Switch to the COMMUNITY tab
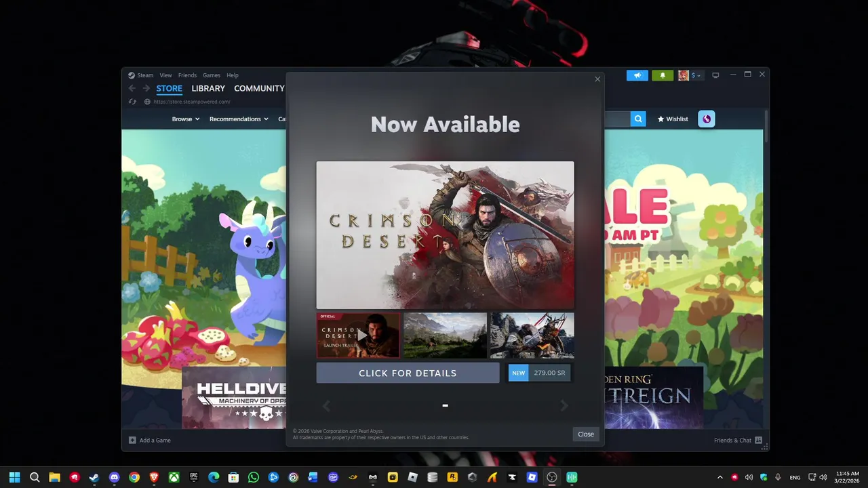 (259, 89)
